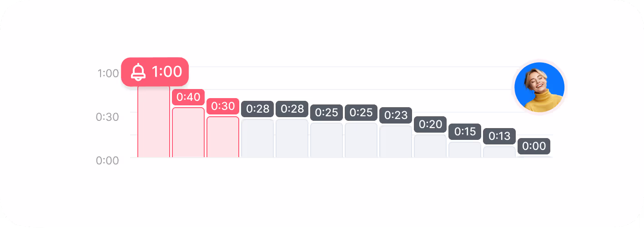Screen dimensions: 644x228
Task: Select the tallest pink bar under the bell badge
Action: 154,122
